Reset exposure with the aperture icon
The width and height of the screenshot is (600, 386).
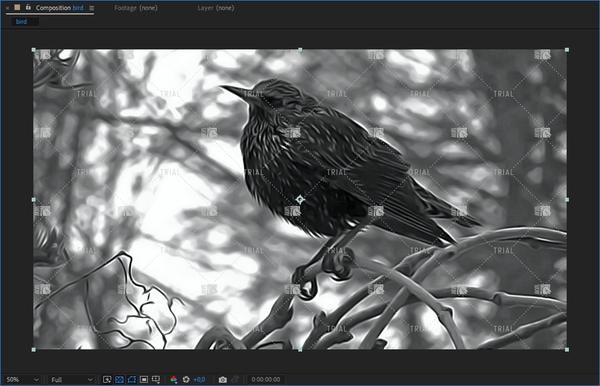186,379
